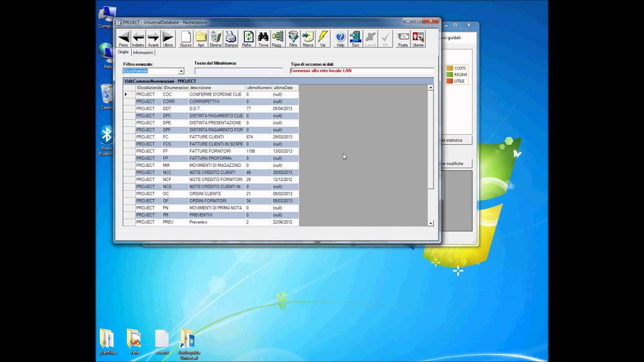The height and width of the screenshot is (362, 644).
Task: Click the Testo del filtro/ricerca field
Action: coord(238,71)
